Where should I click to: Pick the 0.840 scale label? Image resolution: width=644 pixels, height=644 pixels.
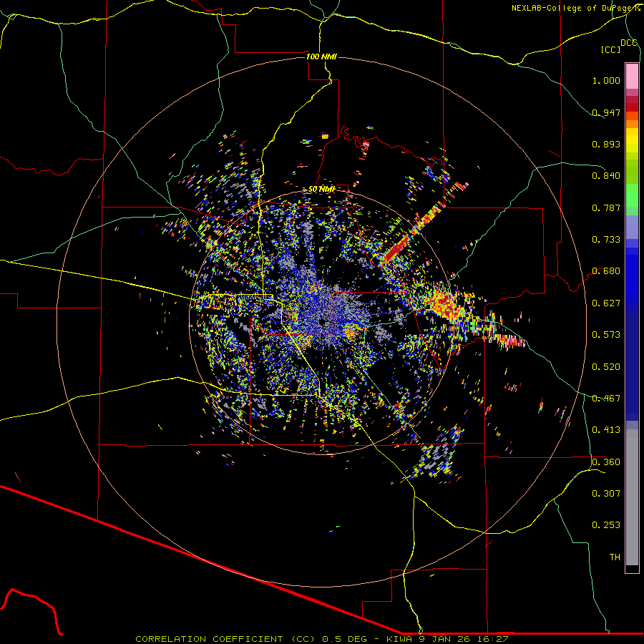pos(606,176)
